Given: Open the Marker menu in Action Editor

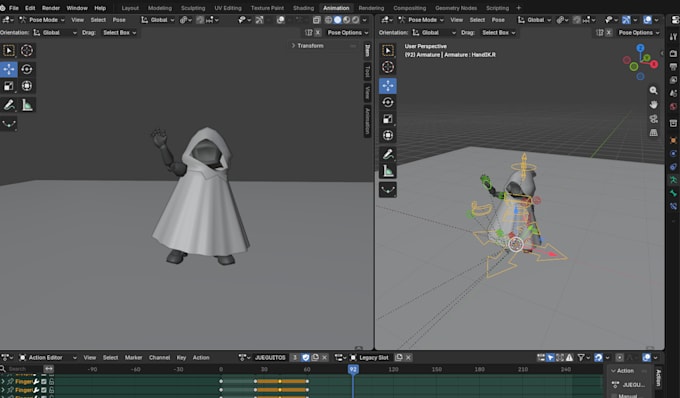Looking at the screenshot, I should pyautogui.click(x=133, y=358).
